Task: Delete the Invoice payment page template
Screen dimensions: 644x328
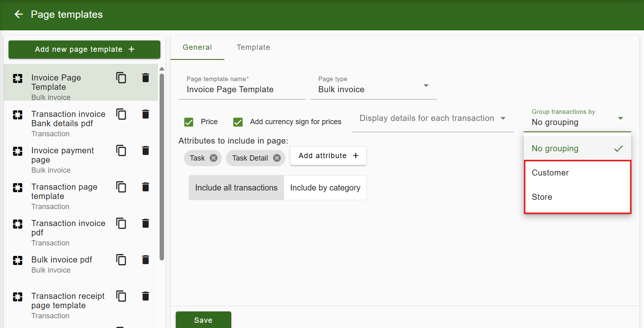Action: (x=145, y=150)
